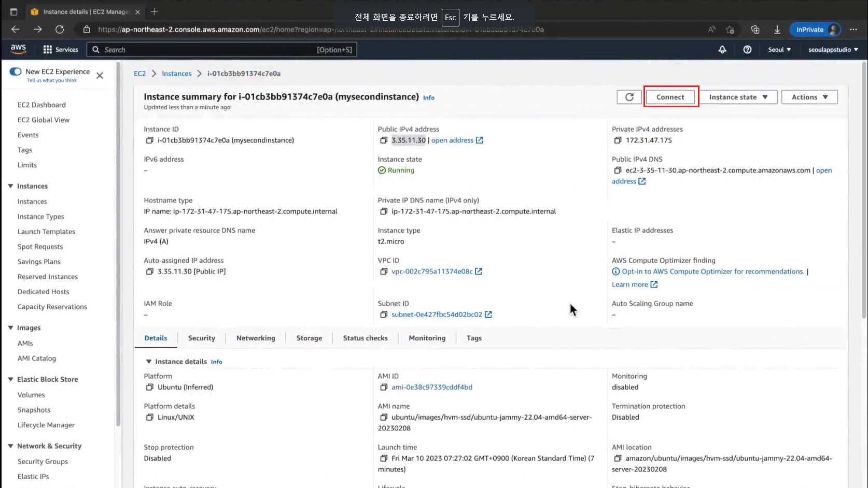The width and height of the screenshot is (868, 488).
Task: Open EC2 Dashboard in the sidebar
Action: [x=41, y=105]
